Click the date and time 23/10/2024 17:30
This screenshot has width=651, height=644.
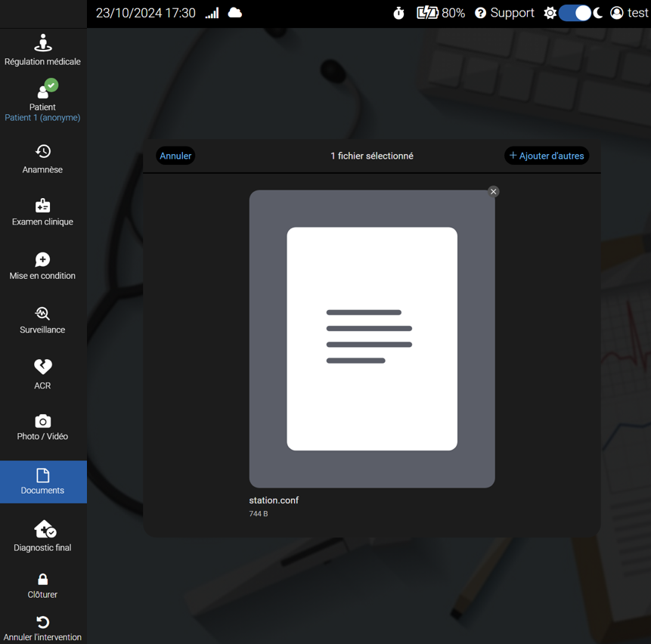pos(146,13)
